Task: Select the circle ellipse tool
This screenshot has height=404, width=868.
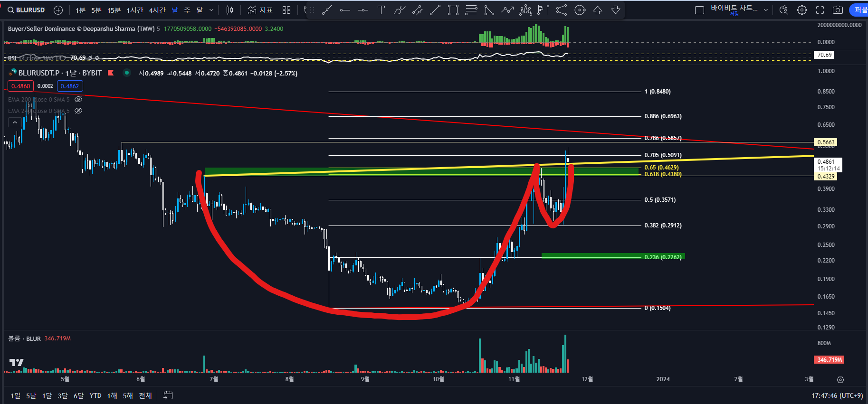Action: pyautogui.click(x=580, y=10)
